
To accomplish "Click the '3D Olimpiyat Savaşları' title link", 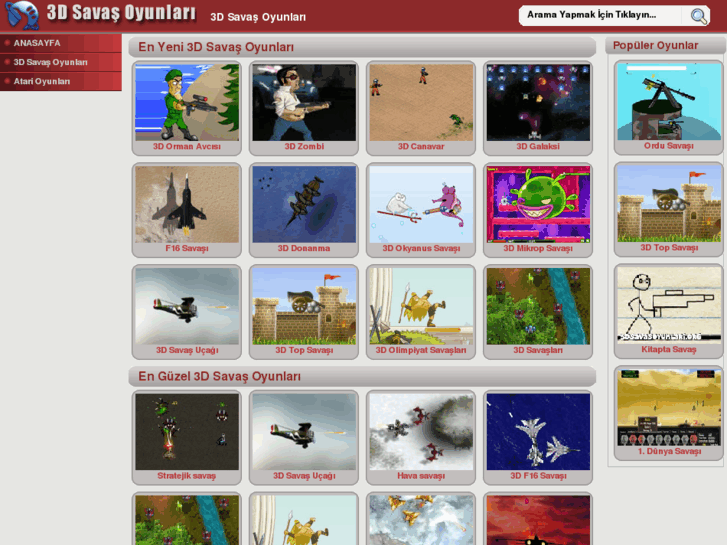I will (x=421, y=350).
